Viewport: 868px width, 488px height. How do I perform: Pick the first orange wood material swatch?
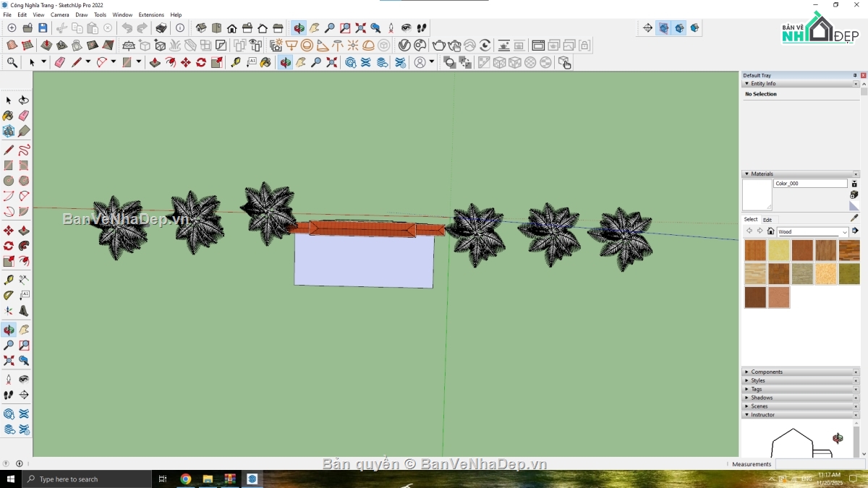click(x=755, y=250)
